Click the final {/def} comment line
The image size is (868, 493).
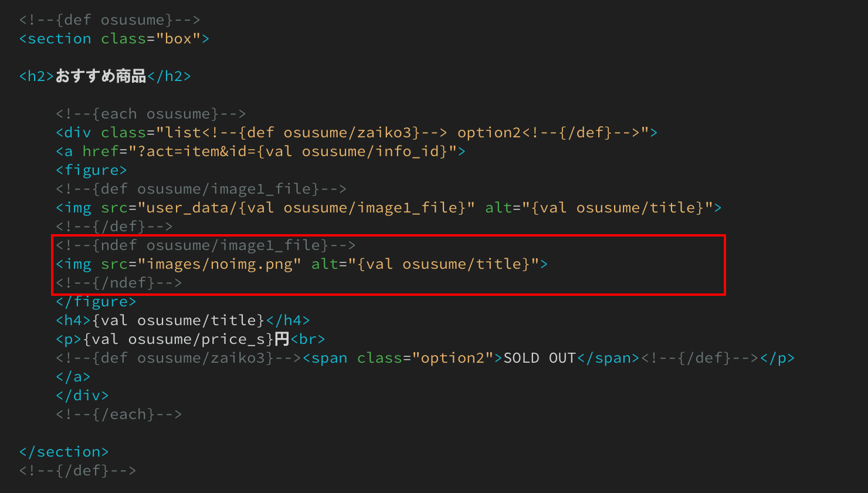77,471
